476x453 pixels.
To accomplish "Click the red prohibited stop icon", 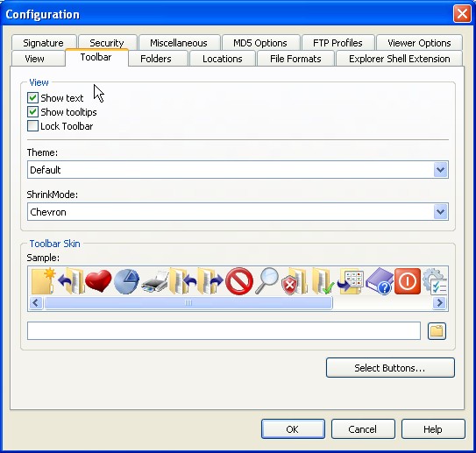I will point(239,281).
